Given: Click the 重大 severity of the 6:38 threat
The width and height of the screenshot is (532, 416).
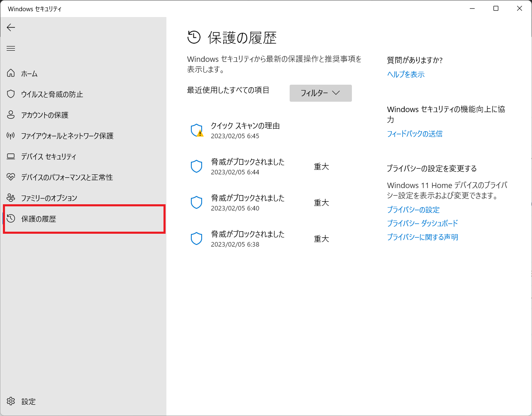Looking at the screenshot, I should pos(321,239).
